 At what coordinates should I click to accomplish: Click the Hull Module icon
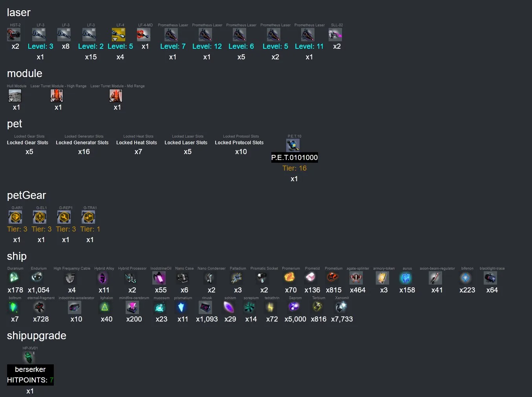(15, 96)
